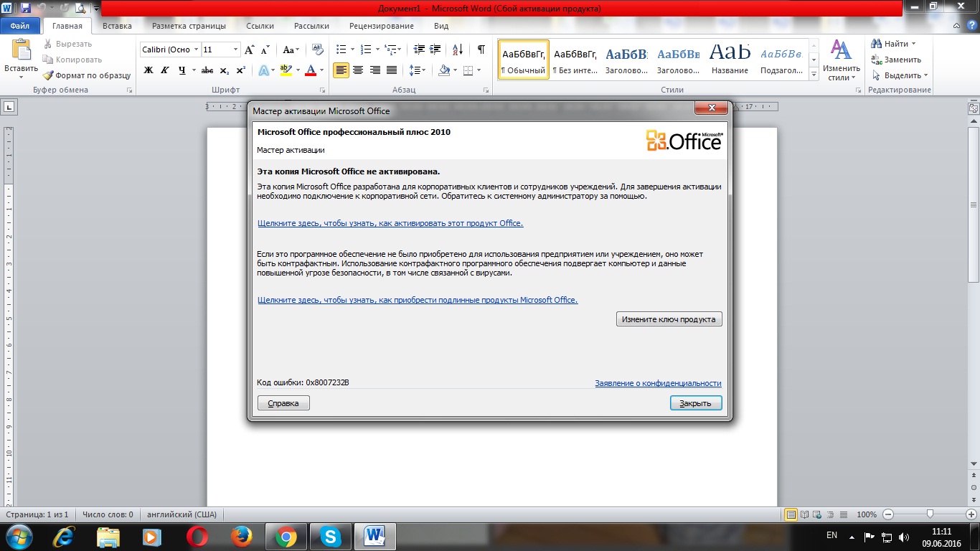Switch to the Вставка tab
Viewport: 980px width, 551px height.
point(117,26)
